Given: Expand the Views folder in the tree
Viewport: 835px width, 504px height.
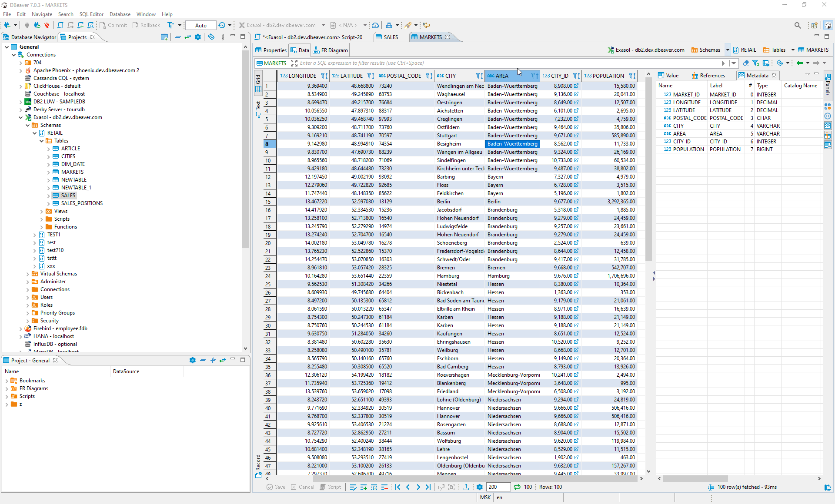Looking at the screenshot, I should click(x=41, y=211).
